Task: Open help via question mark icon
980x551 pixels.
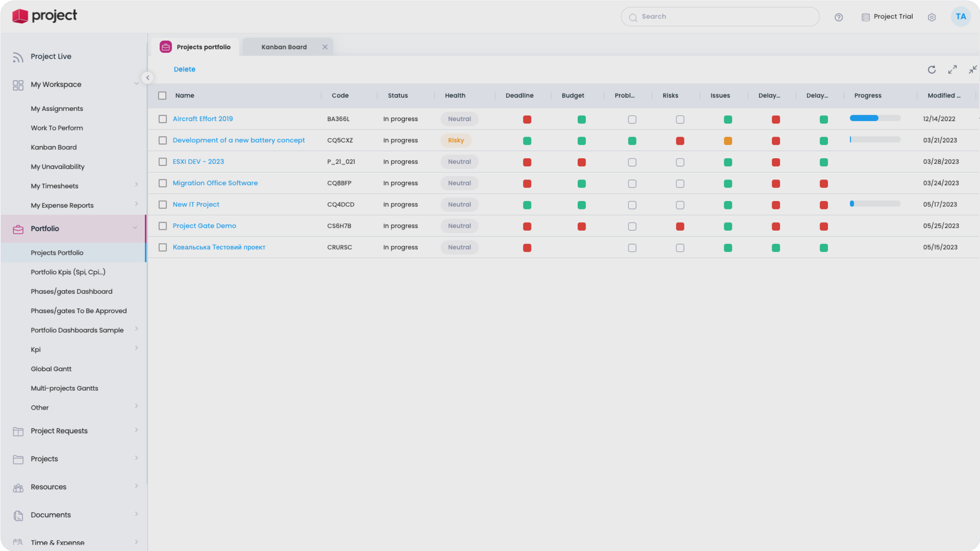Action: 839,17
